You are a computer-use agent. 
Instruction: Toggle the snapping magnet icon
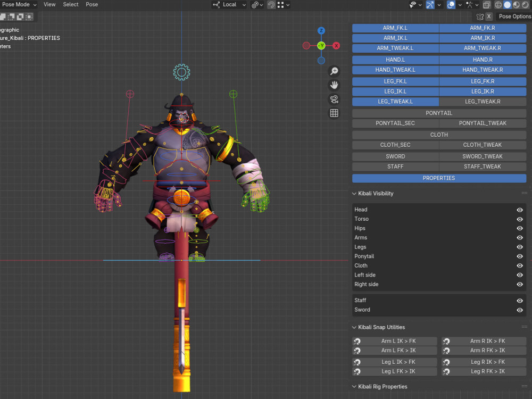click(271, 5)
